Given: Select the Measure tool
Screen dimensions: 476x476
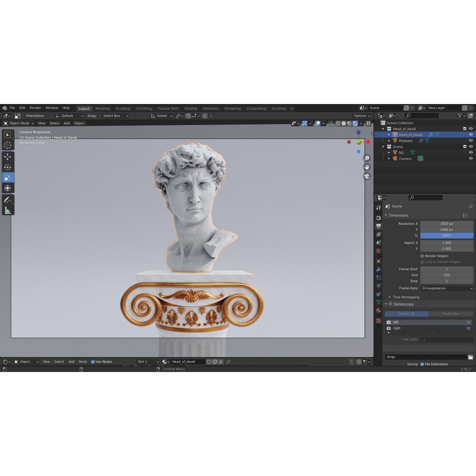Looking at the screenshot, I should click(x=7, y=210).
